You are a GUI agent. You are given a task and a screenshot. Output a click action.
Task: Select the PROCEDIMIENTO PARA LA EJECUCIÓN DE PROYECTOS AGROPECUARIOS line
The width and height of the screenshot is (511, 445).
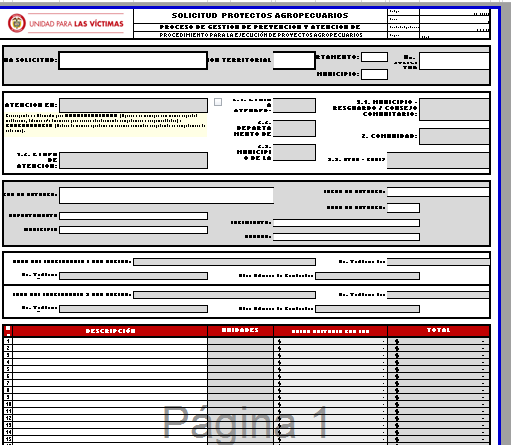[x=261, y=35]
